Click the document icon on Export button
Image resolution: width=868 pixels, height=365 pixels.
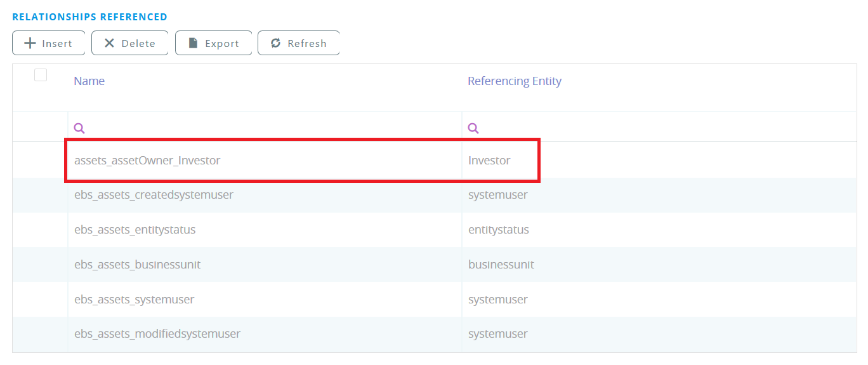pyautogui.click(x=194, y=43)
